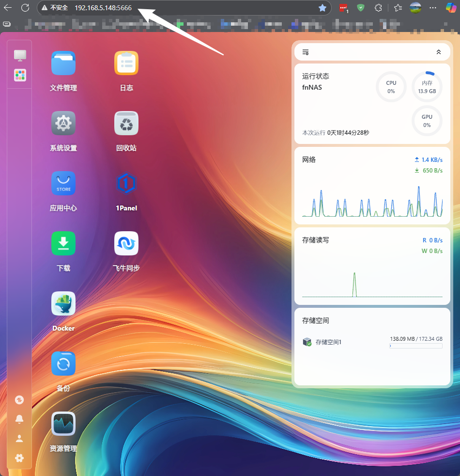Click the browser address bar URL
Viewport: 460px width, 476px height.
point(103,8)
